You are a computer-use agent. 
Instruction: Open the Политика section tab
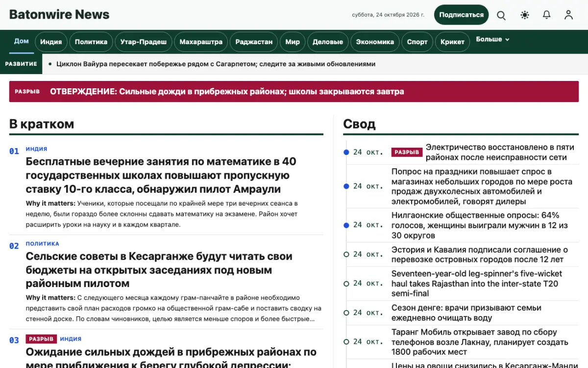[91, 42]
